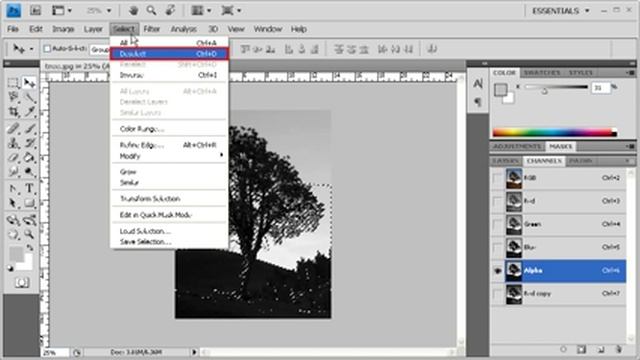Viewport: 640px width, 360px height.
Task: Select the Paint Bucket tool
Action: (x=29, y=157)
